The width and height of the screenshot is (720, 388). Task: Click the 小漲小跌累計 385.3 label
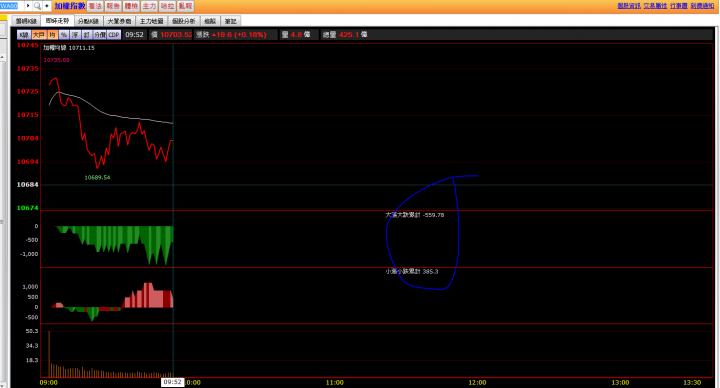411,271
